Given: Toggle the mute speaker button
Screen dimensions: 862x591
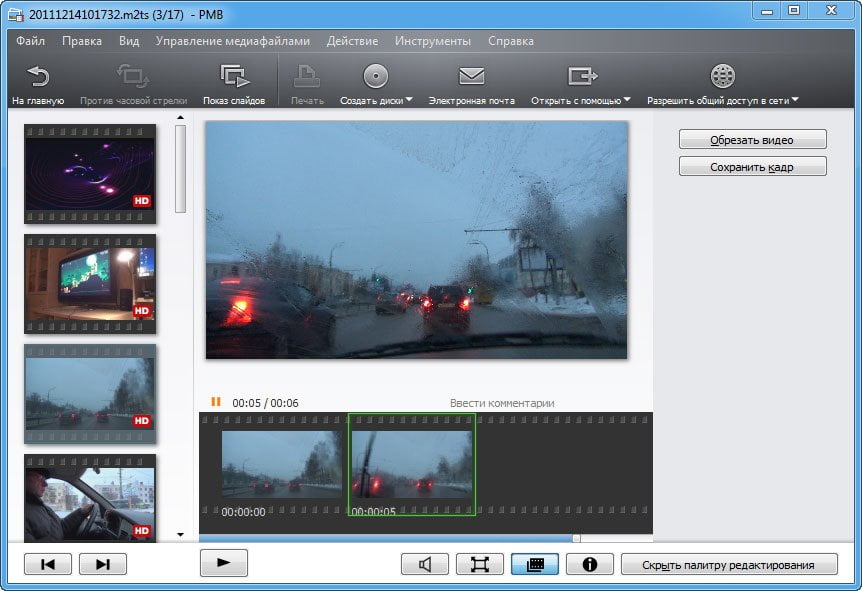Looking at the screenshot, I should (425, 564).
